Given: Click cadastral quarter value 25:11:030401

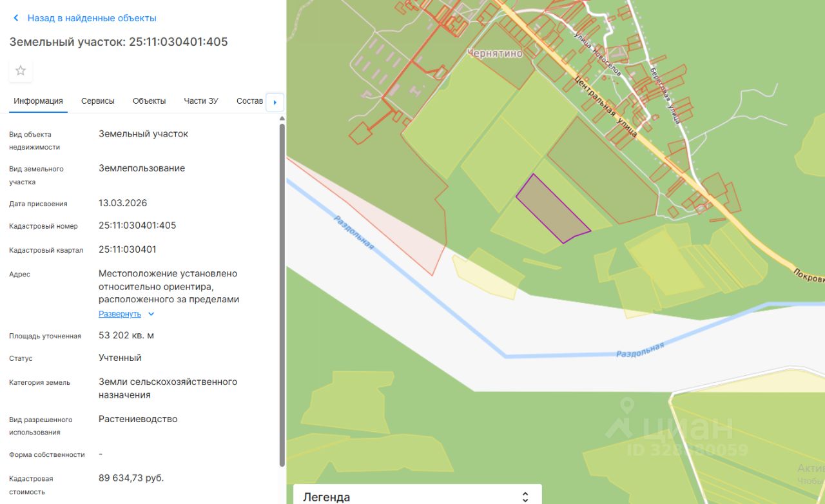Looking at the screenshot, I should pyautogui.click(x=128, y=249).
